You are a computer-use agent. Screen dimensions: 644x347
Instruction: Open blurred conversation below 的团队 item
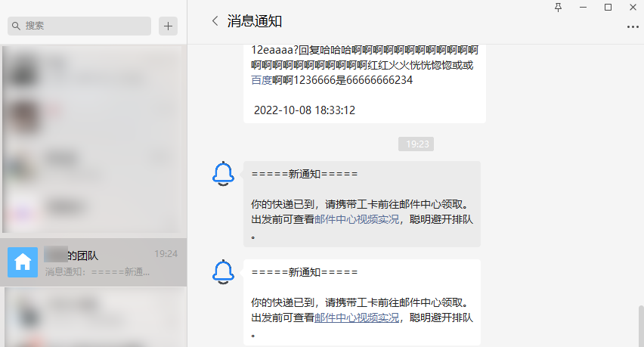(93, 317)
